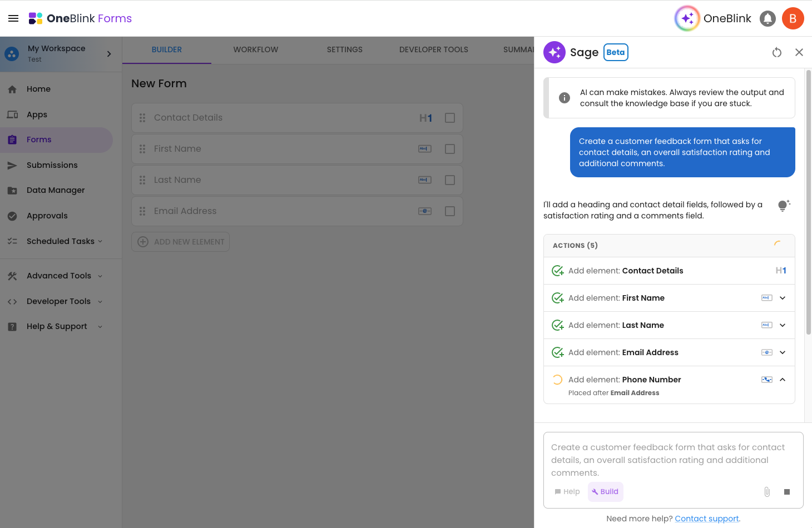The height and width of the screenshot is (528, 812).
Task: Expand the My Workspace switcher arrow
Action: point(109,54)
